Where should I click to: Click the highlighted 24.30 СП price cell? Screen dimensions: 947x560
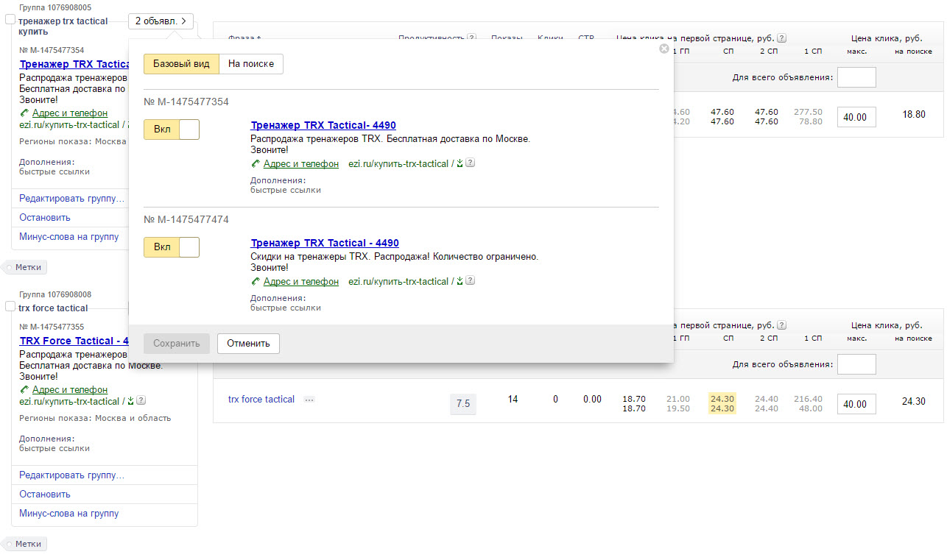tap(722, 404)
